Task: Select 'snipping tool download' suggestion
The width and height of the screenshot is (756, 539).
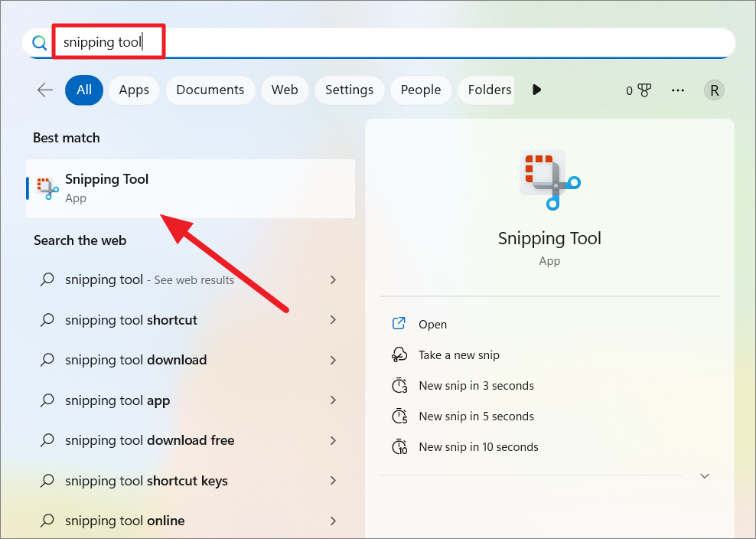Action: click(191, 360)
